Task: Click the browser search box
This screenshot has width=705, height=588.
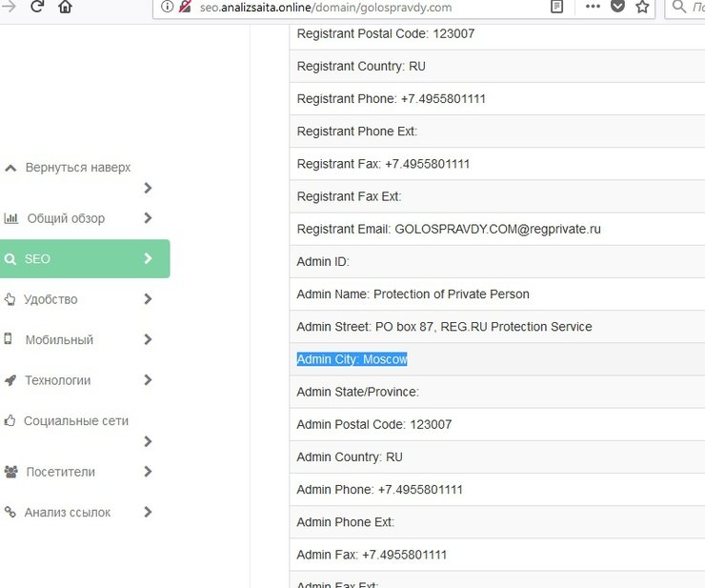Action: [x=691, y=7]
